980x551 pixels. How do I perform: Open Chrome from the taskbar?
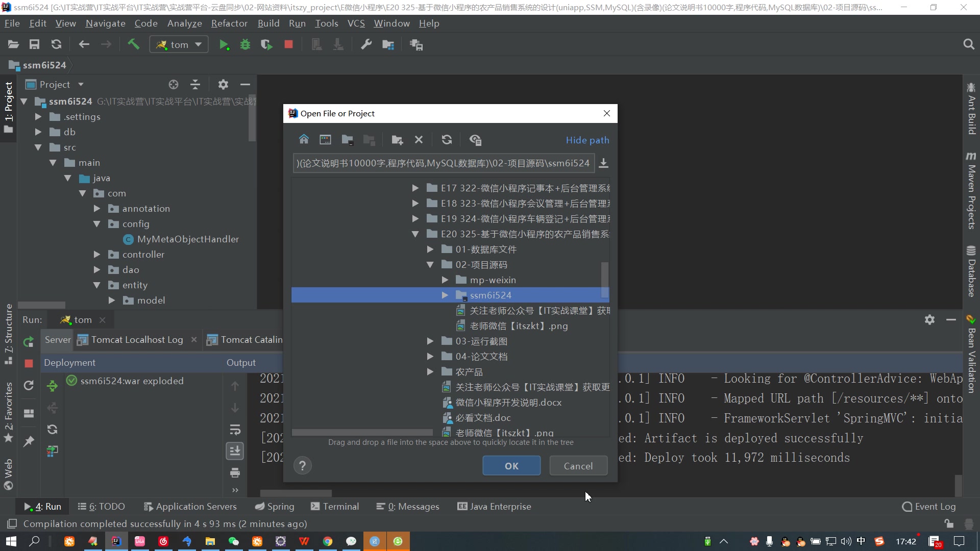[x=328, y=541]
